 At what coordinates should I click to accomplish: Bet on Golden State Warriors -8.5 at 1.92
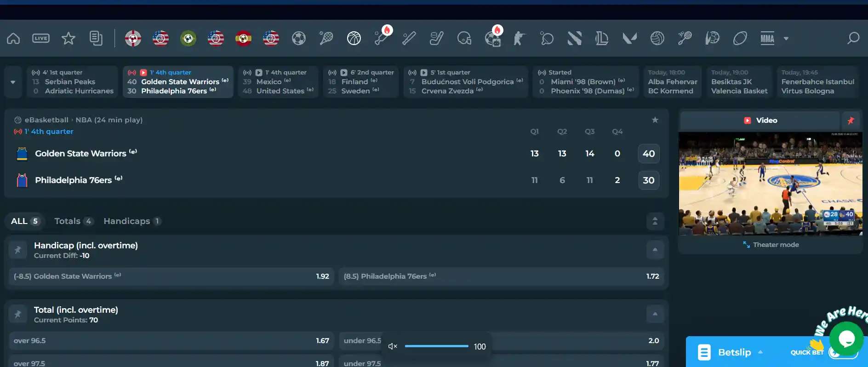[171, 276]
